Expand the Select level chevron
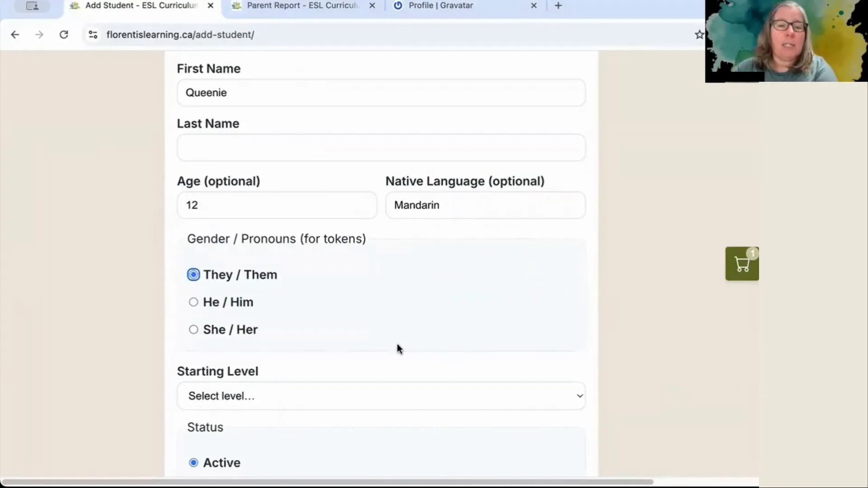This screenshot has height=488, width=868. 580,395
